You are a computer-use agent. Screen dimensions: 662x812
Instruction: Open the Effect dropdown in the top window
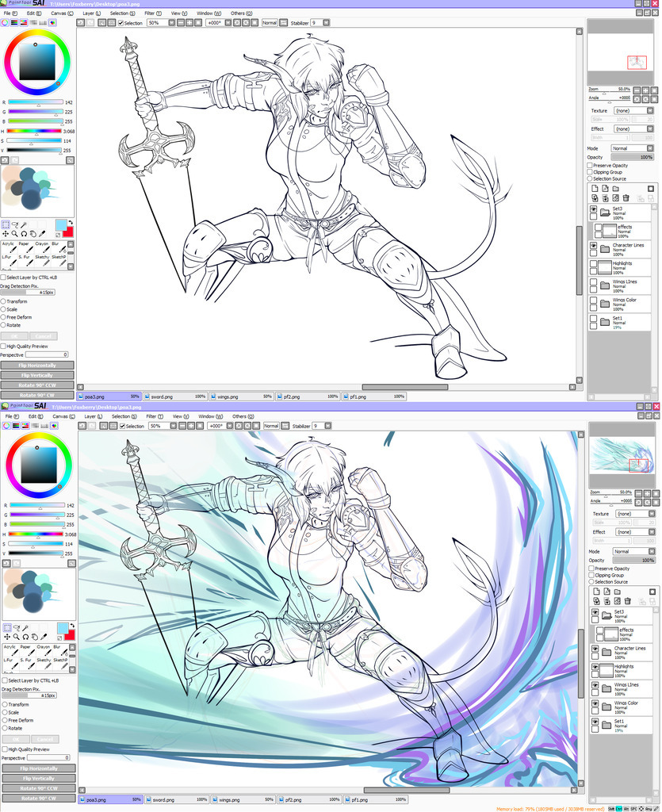click(632, 128)
